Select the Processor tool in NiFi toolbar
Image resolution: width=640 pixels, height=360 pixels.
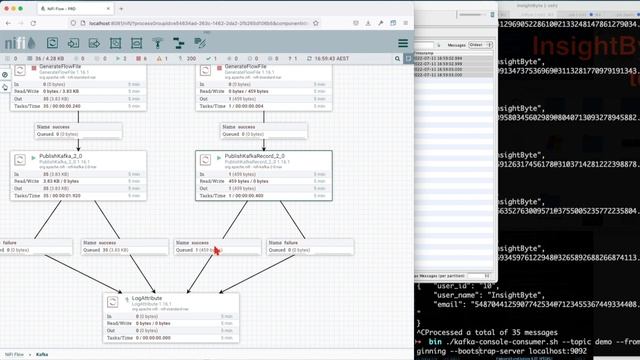pos(52,43)
